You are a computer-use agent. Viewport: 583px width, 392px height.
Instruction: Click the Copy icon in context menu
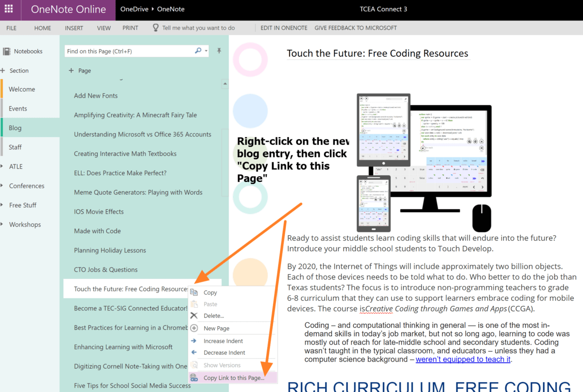tap(194, 292)
